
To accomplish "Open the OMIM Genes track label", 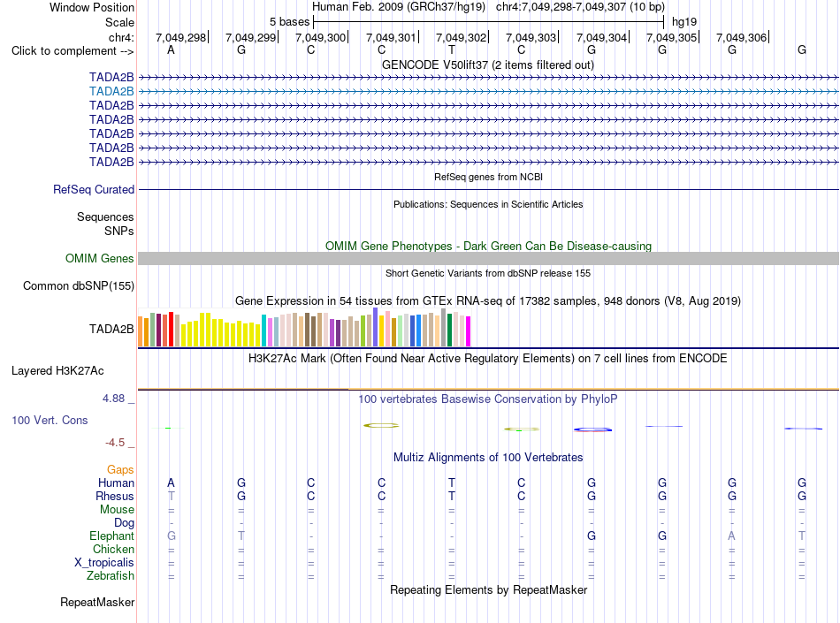I will click(x=100, y=259).
